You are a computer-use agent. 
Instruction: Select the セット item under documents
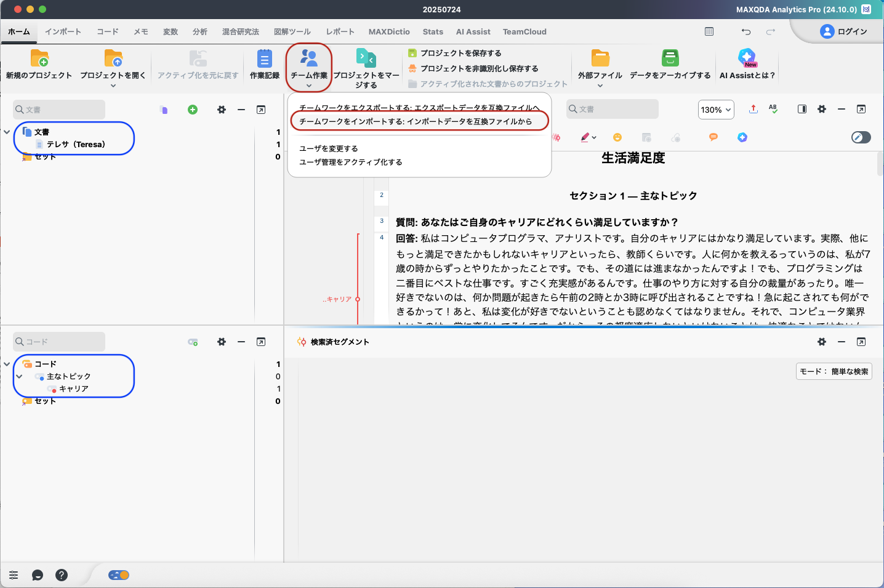[x=45, y=156]
